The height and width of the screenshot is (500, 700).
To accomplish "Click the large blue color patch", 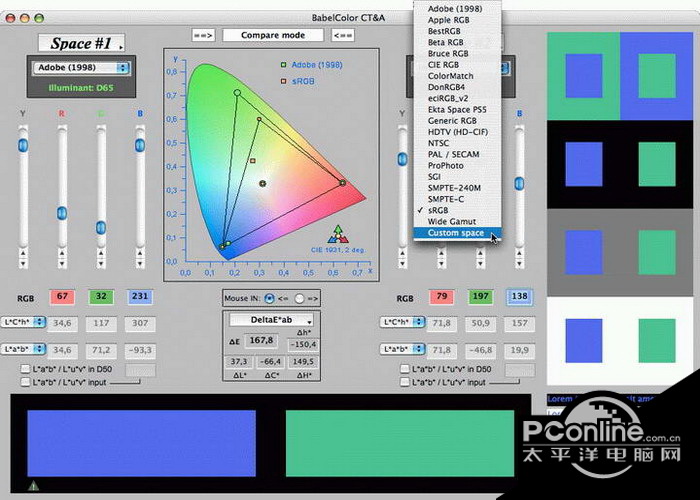I will (142, 443).
